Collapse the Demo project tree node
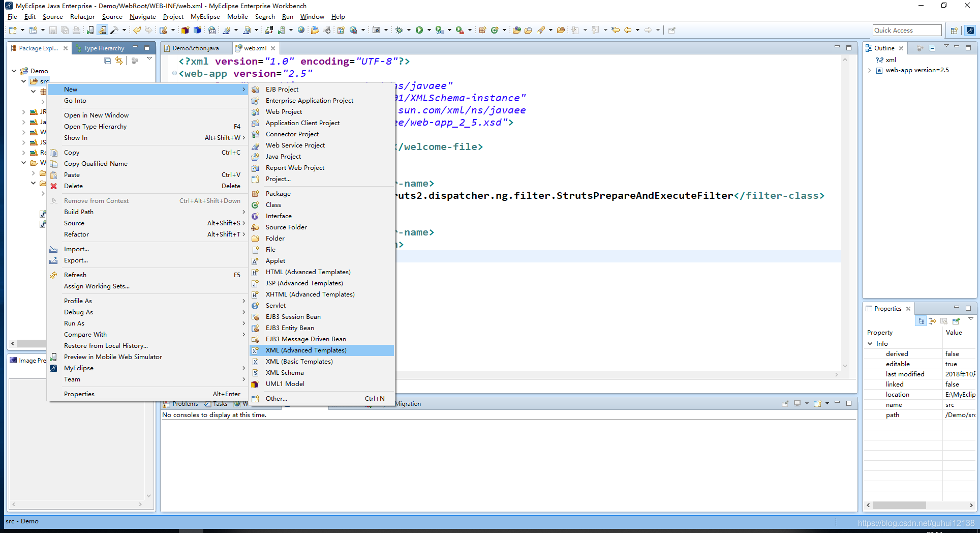 [14, 71]
